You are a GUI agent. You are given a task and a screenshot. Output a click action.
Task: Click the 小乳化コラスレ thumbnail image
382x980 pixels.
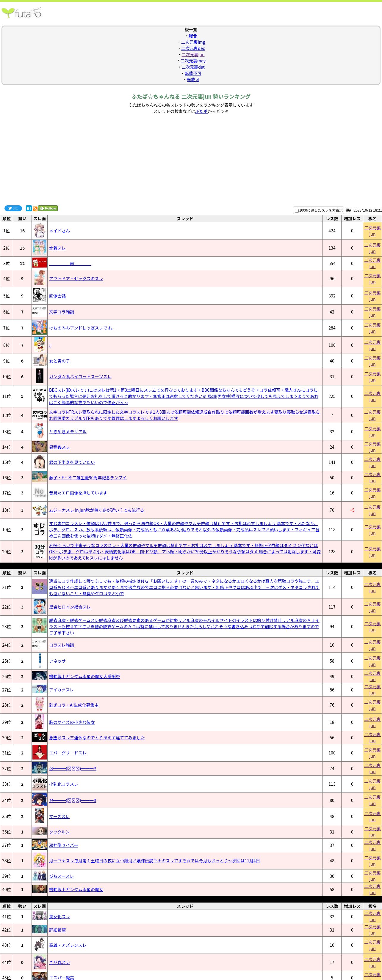click(x=40, y=784)
